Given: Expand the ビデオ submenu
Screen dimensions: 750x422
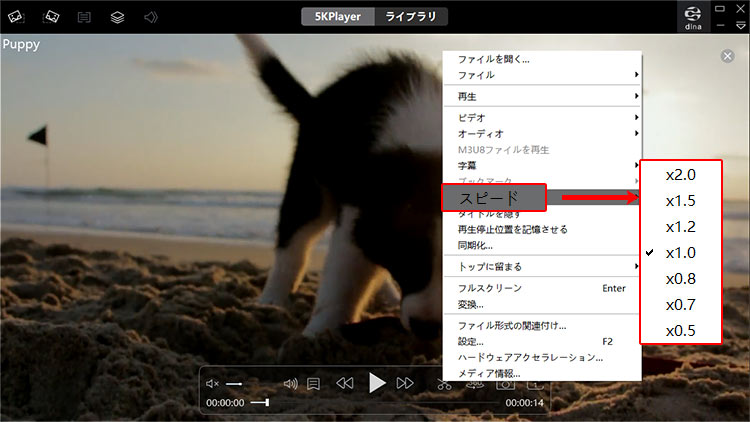Looking at the screenshot, I should coord(542,118).
